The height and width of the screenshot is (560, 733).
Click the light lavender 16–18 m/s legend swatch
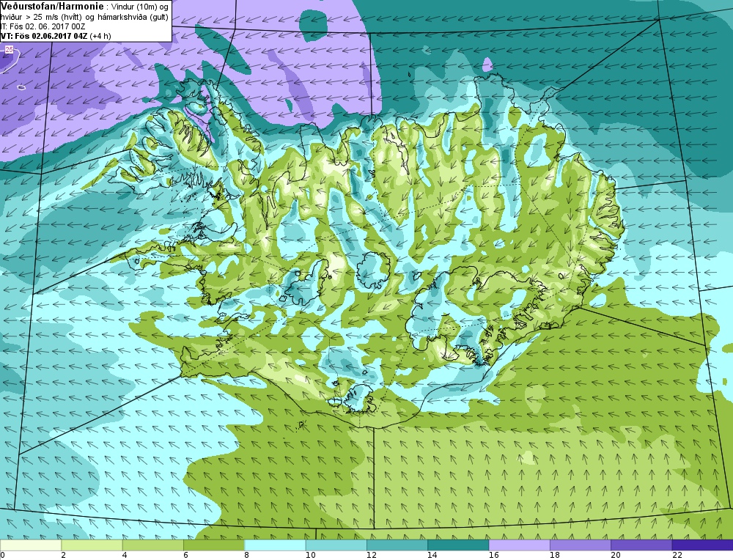pos(520,545)
